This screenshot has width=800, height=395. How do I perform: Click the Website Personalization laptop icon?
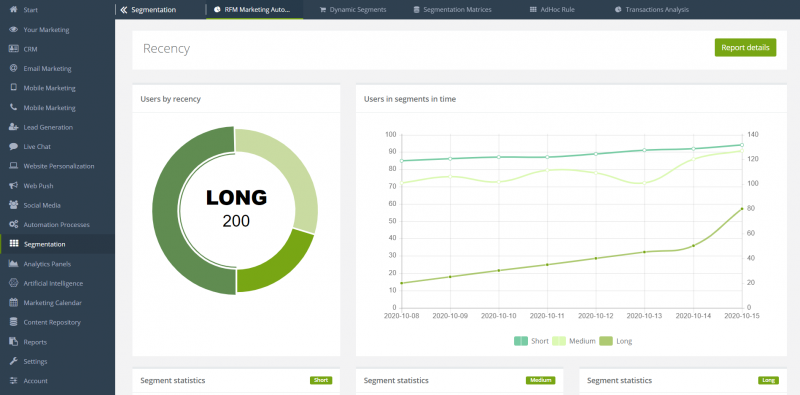tap(14, 166)
